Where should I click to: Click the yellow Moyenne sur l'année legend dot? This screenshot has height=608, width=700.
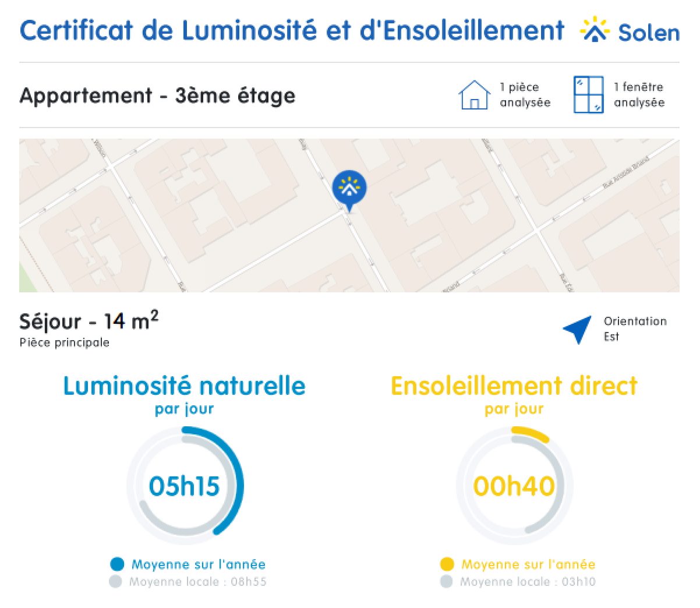(x=447, y=564)
